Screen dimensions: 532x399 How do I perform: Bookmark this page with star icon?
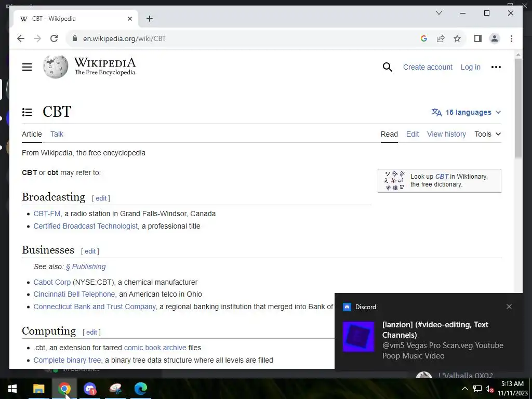(x=457, y=38)
